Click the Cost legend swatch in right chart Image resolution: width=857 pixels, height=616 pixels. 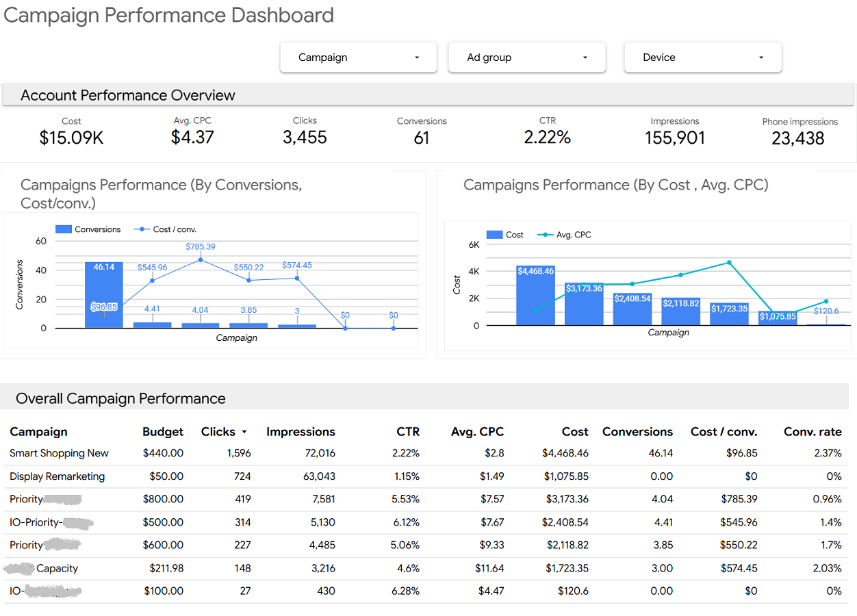494,235
